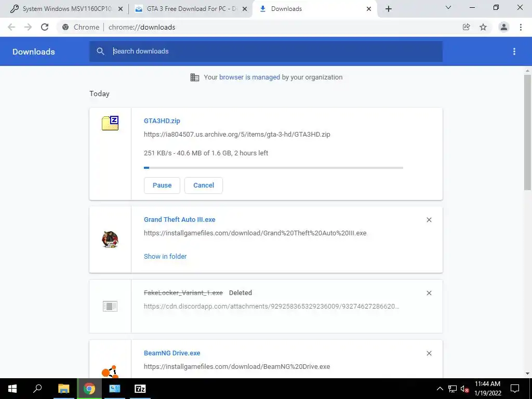Open Chrome's three-dot main menu
Image resolution: width=532 pixels, height=399 pixels.
(521, 27)
